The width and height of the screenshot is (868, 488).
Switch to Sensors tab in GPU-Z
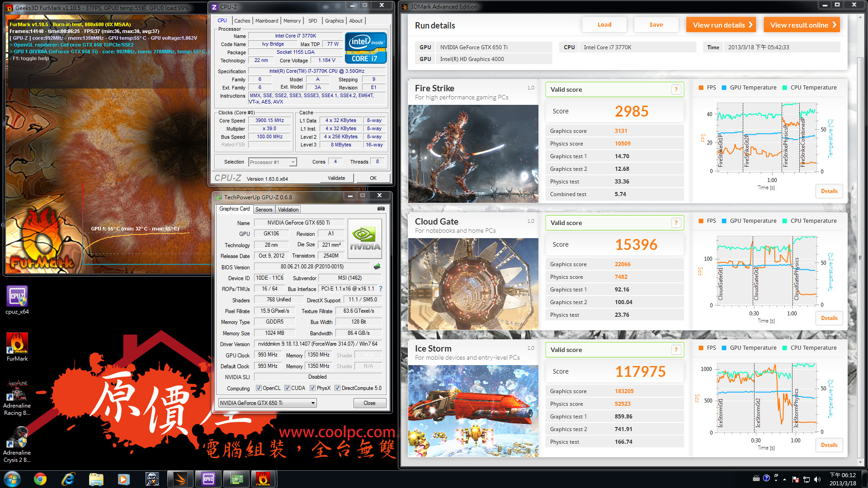point(264,210)
